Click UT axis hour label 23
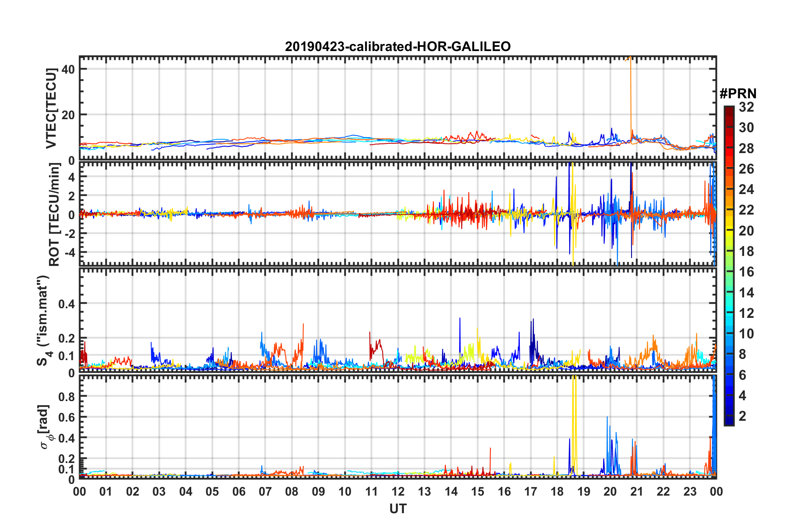This screenshot has width=796, height=532. (x=690, y=492)
